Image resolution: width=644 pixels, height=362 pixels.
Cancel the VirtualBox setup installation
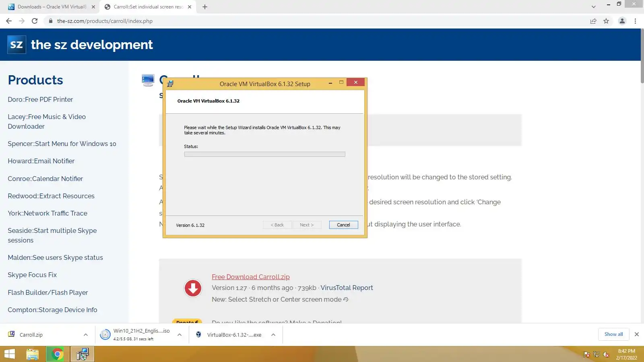pyautogui.click(x=343, y=225)
